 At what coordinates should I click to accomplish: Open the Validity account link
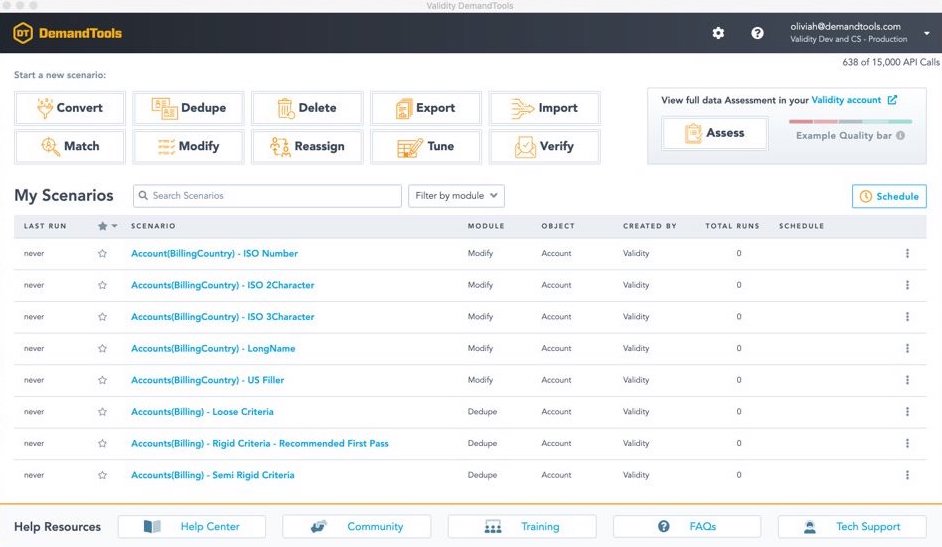846,100
